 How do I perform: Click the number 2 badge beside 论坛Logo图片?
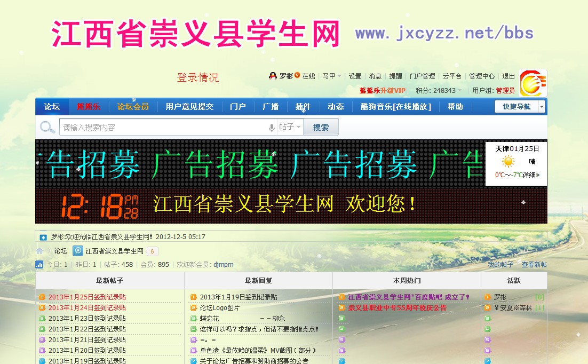click(194, 308)
